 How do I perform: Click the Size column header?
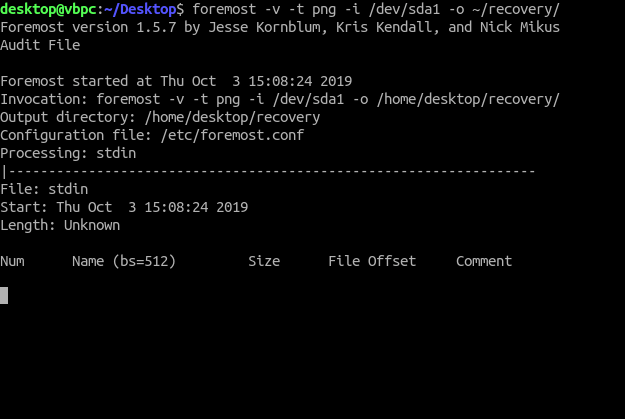coord(264,261)
